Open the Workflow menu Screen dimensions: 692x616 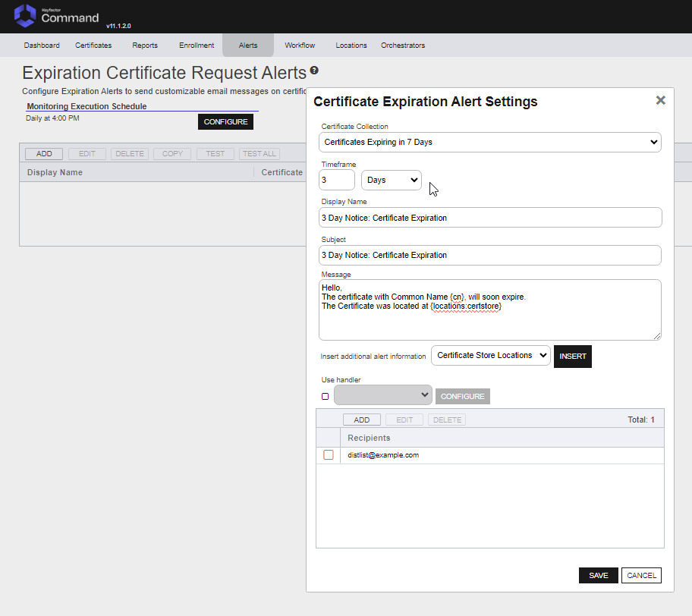(x=300, y=46)
